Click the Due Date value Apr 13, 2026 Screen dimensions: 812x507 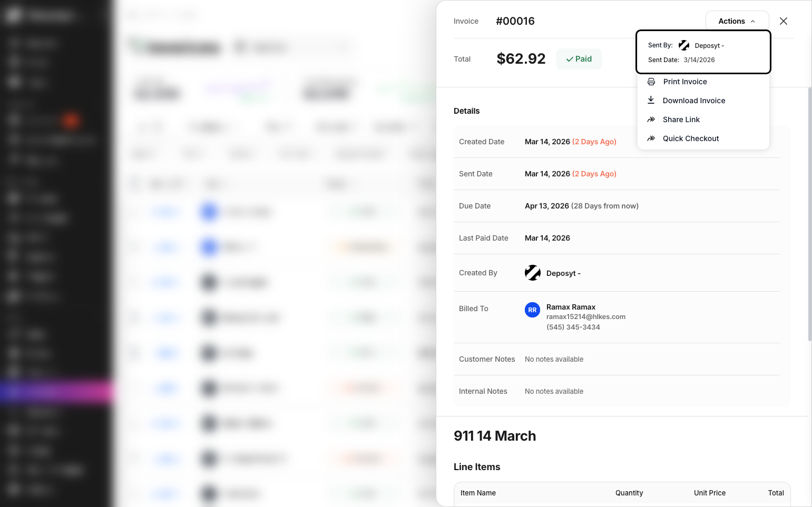point(547,206)
